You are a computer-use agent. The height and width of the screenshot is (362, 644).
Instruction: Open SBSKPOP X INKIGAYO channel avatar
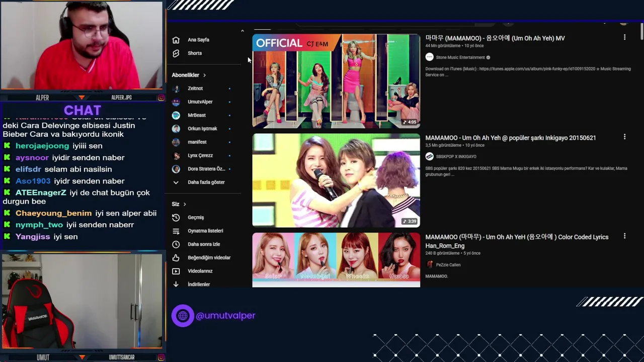coord(429,156)
